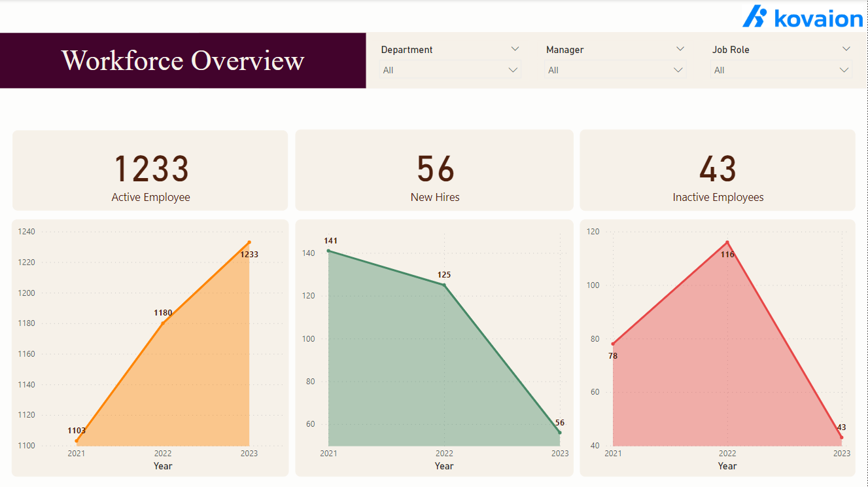Click the 2021 axis label on the New Hires chart
Screen dimensions: 868x487
329,452
